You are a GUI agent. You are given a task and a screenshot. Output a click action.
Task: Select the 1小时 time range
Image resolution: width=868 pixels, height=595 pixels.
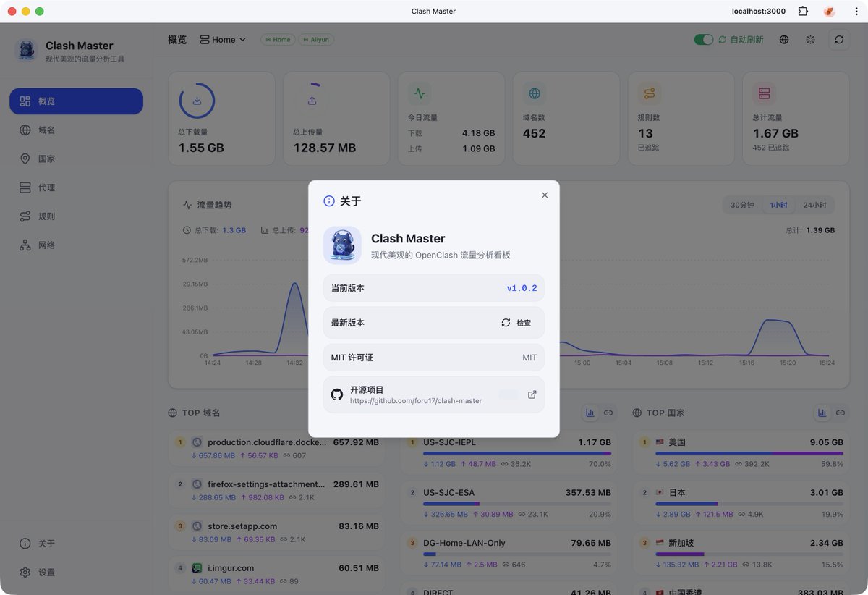click(x=778, y=205)
